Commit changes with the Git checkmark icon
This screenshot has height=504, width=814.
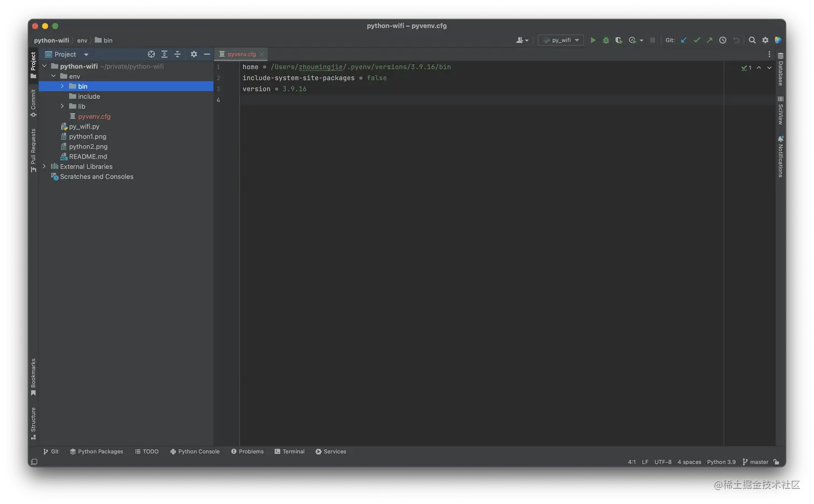pyautogui.click(x=697, y=40)
